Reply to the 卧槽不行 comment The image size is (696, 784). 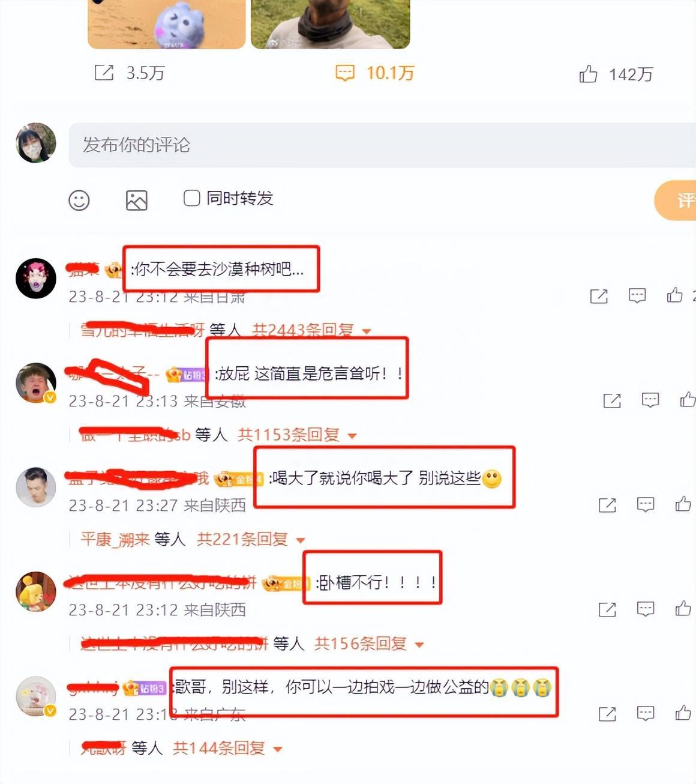pos(646,609)
